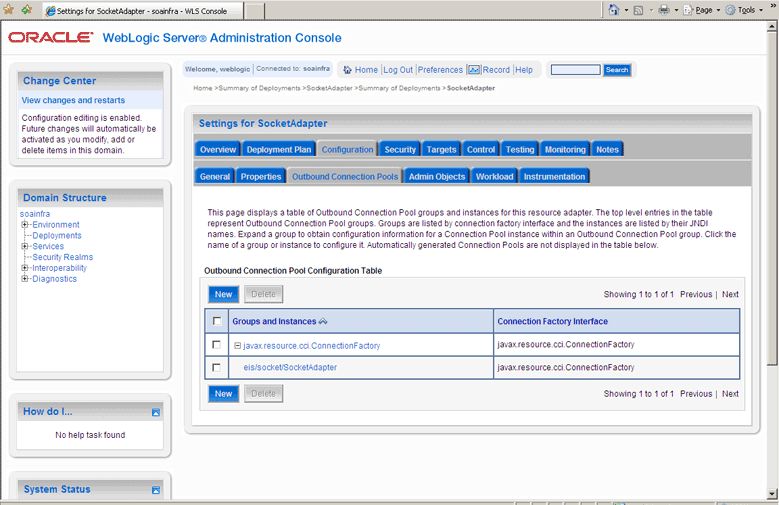Click the page vertical scrollbar
The height and width of the screenshot is (505, 779).
click(772, 198)
